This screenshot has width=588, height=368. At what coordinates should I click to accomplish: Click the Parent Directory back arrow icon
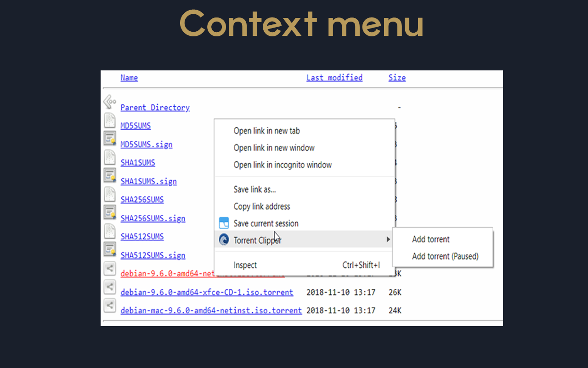pyautogui.click(x=109, y=102)
